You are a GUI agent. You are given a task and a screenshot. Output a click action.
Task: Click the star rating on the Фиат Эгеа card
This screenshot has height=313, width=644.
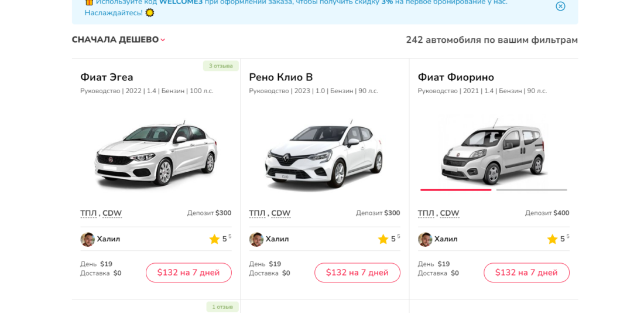[220, 239]
